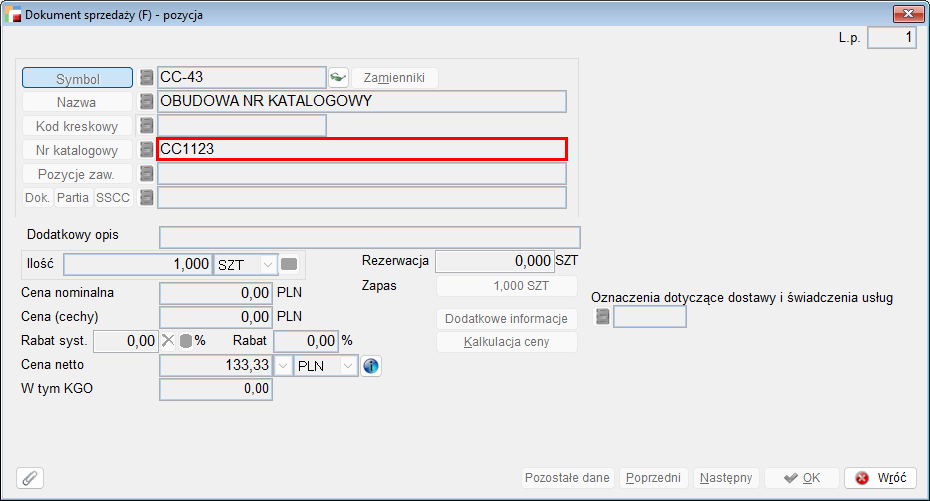This screenshot has height=501, width=930.
Task: Click the list icon by Oznaczenia dotyczące dostawy
Action: (x=602, y=317)
